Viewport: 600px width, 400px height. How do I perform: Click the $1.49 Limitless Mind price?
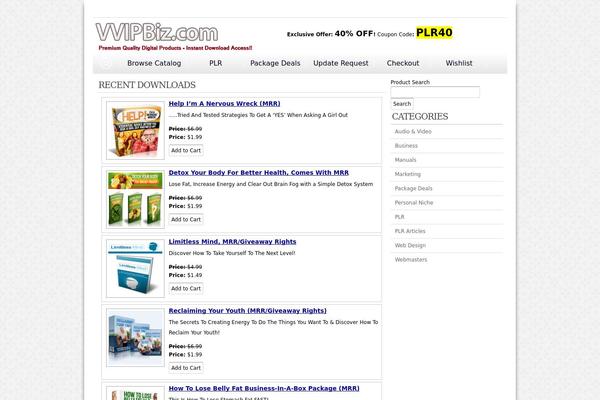click(195, 275)
